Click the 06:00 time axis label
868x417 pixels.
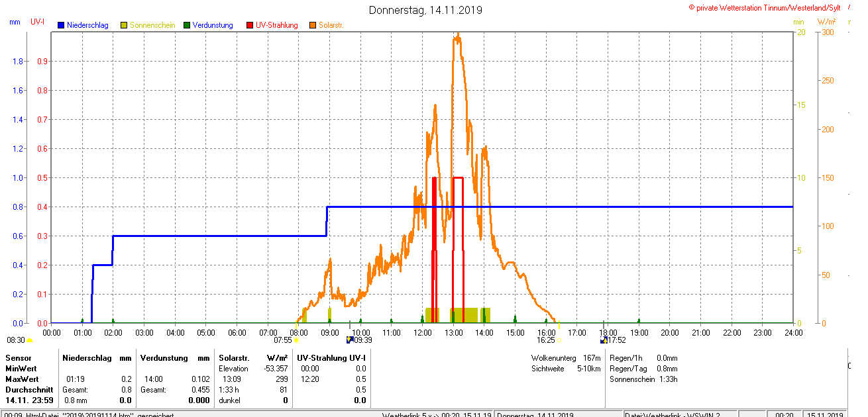pyautogui.click(x=237, y=332)
